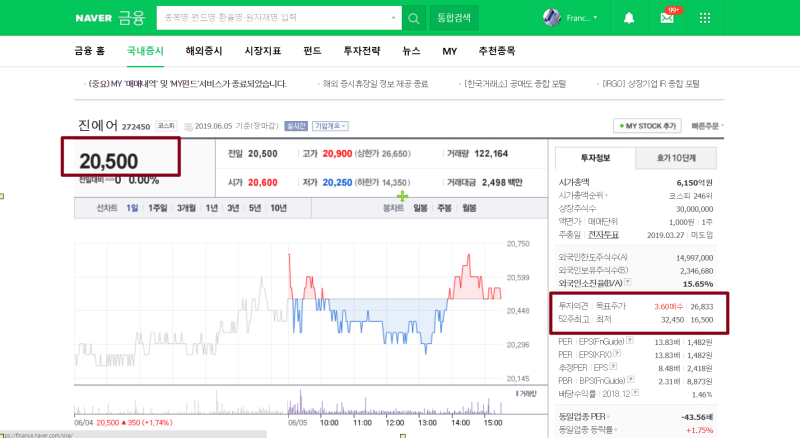Open the 뉴스 menu
The image size is (800, 438).
click(x=411, y=51)
